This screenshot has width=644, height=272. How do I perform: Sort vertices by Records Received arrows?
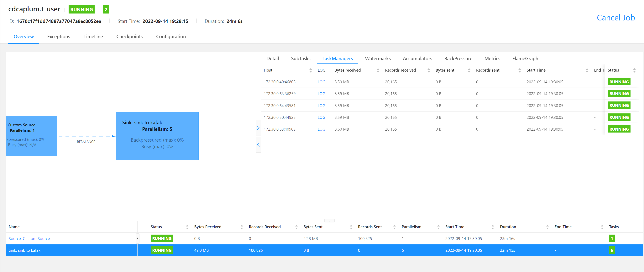296,227
